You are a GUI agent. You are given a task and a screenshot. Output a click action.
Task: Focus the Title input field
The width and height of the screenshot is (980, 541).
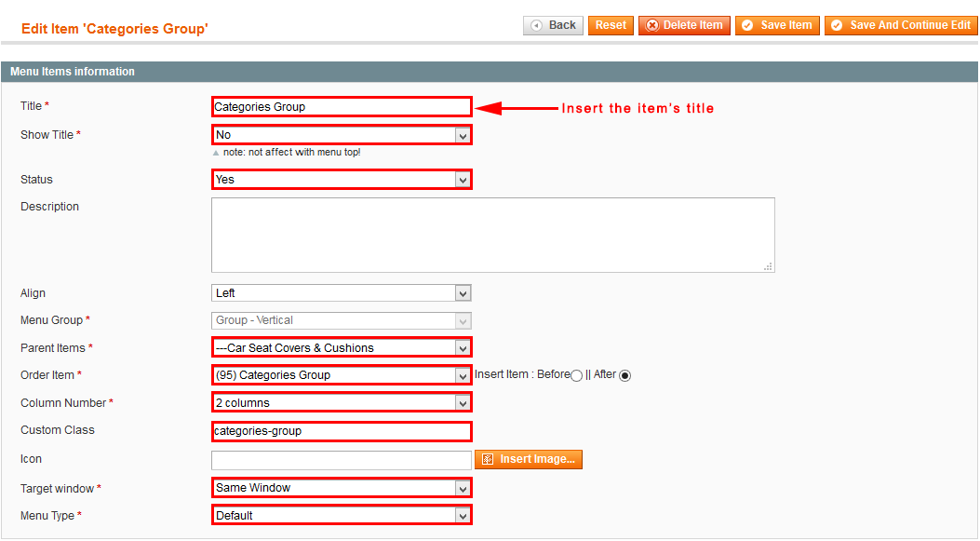tap(342, 107)
